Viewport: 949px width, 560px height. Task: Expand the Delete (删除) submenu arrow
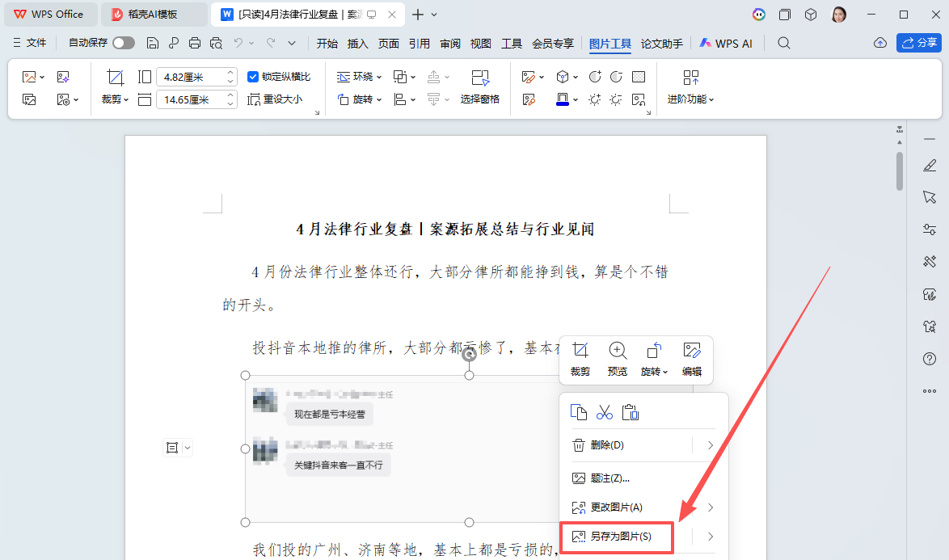710,445
